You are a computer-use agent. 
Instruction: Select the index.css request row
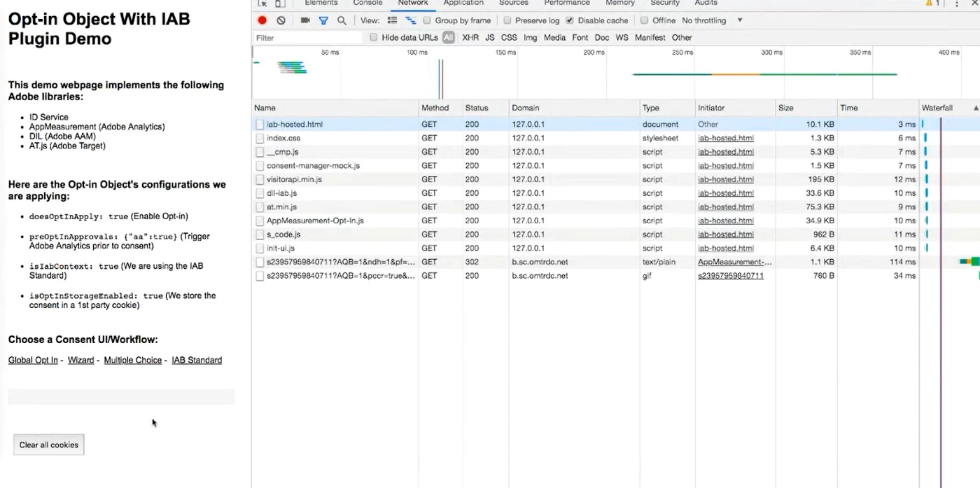(x=615, y=139)
